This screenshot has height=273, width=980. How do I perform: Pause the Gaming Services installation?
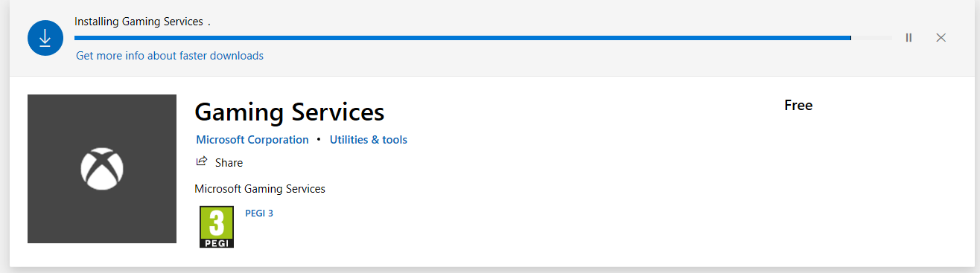coord(909,37)
